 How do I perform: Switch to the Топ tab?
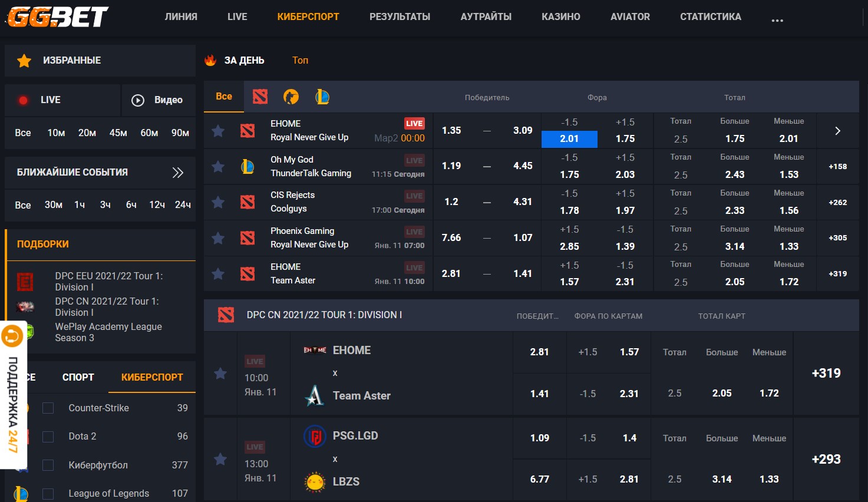[x=300, y=60]
